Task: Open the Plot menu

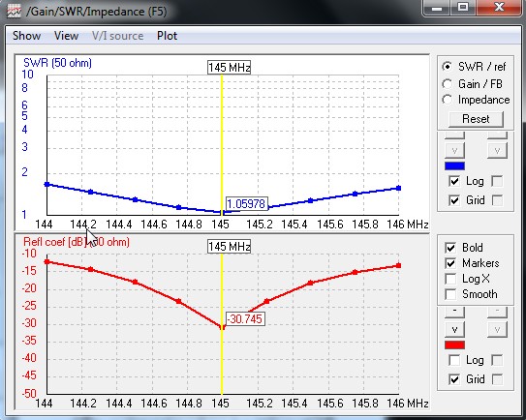Action: point(167,36)
